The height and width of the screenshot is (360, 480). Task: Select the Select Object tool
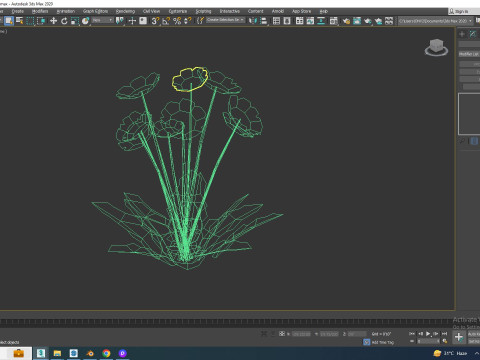(9, 21)
